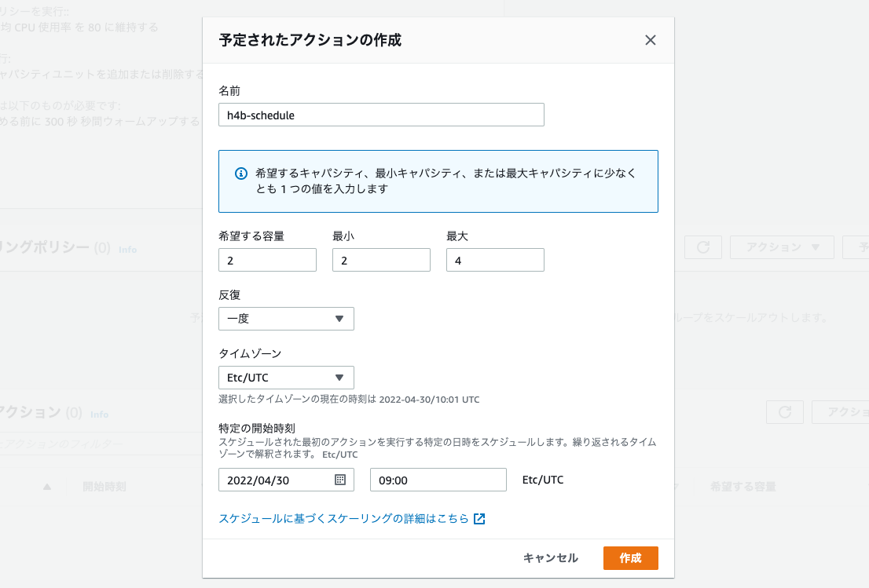869x588 pixels.
Task: Open the 反復 dropdown showing 一度
Action: click(286, 319)
